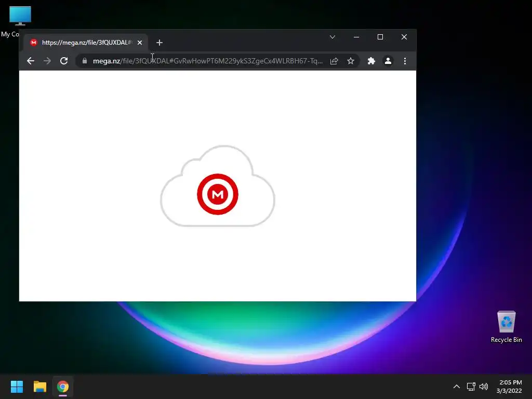Show hidden system tray icons
Image resolution: width=532 pixels, height=399 pixels.
coord(457,387)
